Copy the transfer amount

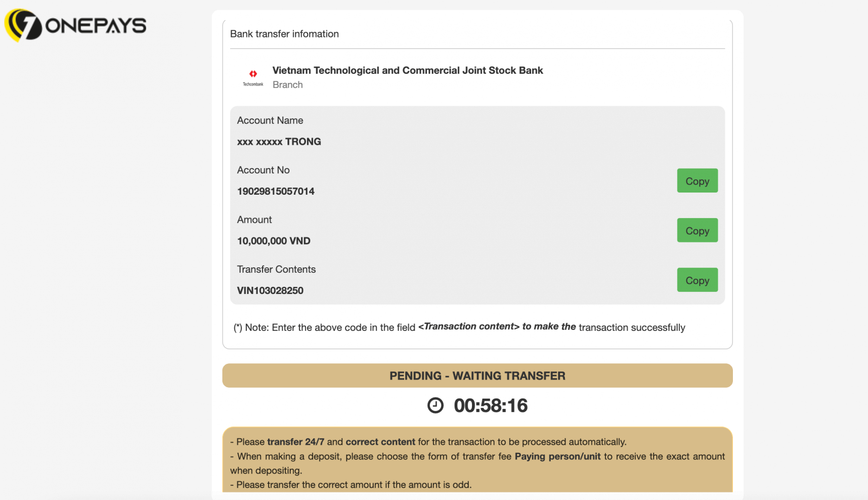coord(697,230)
